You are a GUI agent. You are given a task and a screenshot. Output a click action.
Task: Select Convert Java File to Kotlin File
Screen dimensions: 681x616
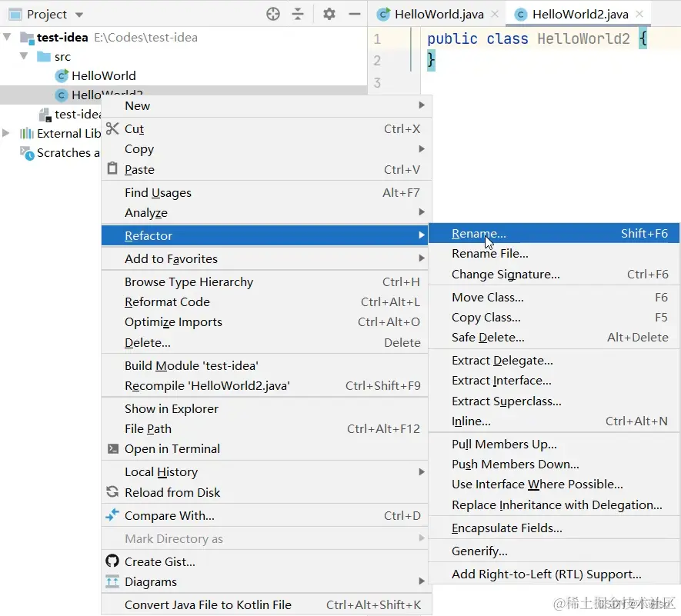coord(267,604)
